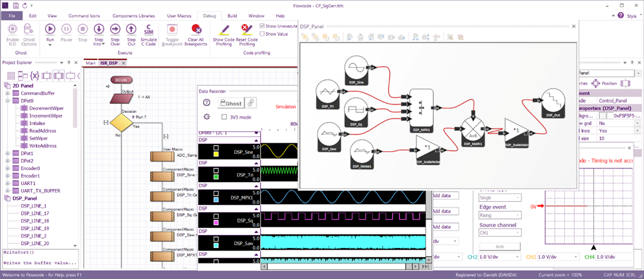644x279 pixels.
Task: Click the magenta color swatch for DSP_Sq
Action: click(216, 222)
